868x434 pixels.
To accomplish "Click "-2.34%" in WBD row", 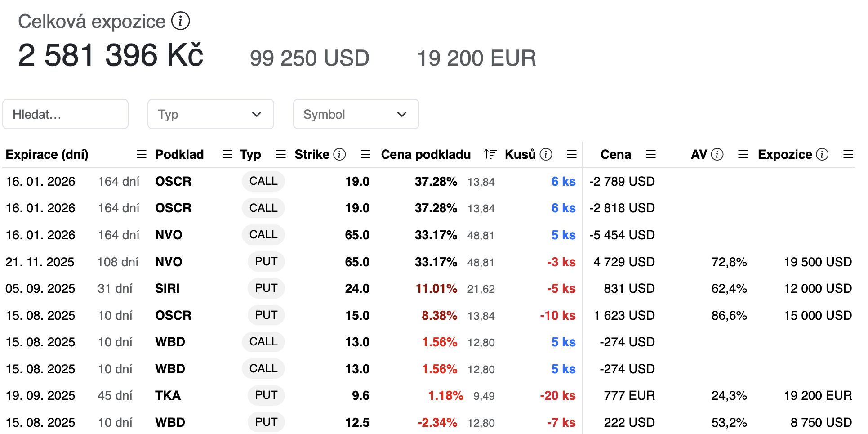I will [x=437, y=422].
